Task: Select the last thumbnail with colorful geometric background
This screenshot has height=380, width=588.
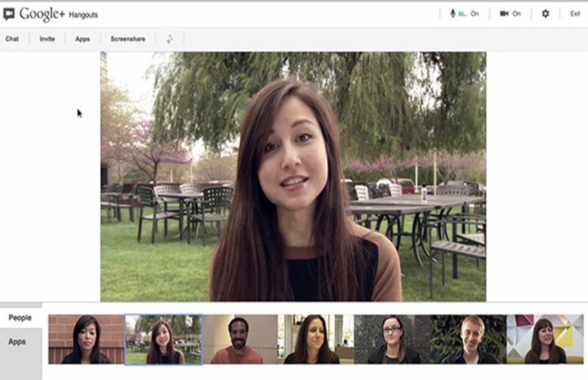Action: point(544,339)
